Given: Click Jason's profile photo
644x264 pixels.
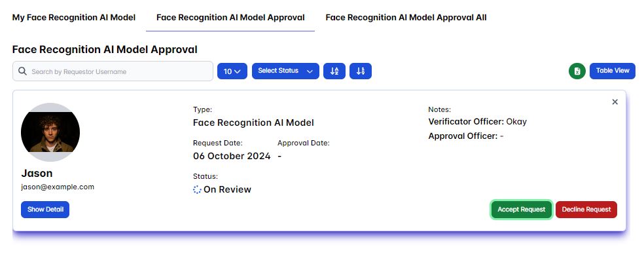Looking at the screenshot, I should [x=50, y=132].
